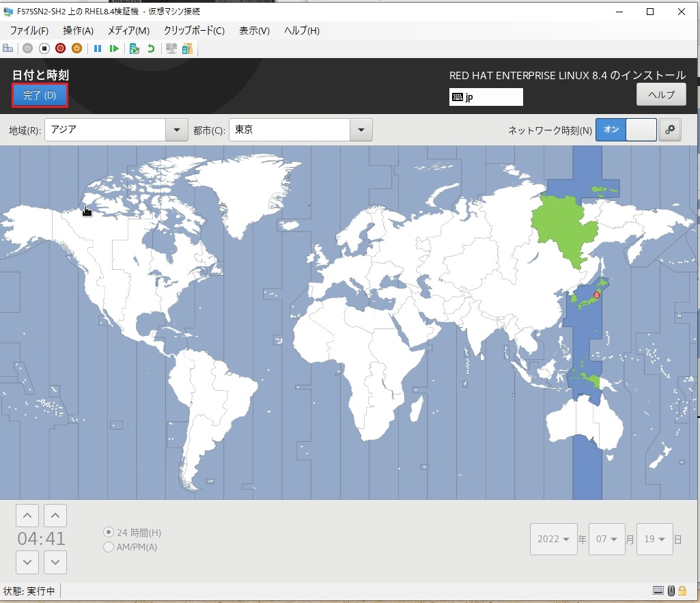Open the year dropdown showing 2022
Screen dimensions: 700x603
click(x=554, y=539)
